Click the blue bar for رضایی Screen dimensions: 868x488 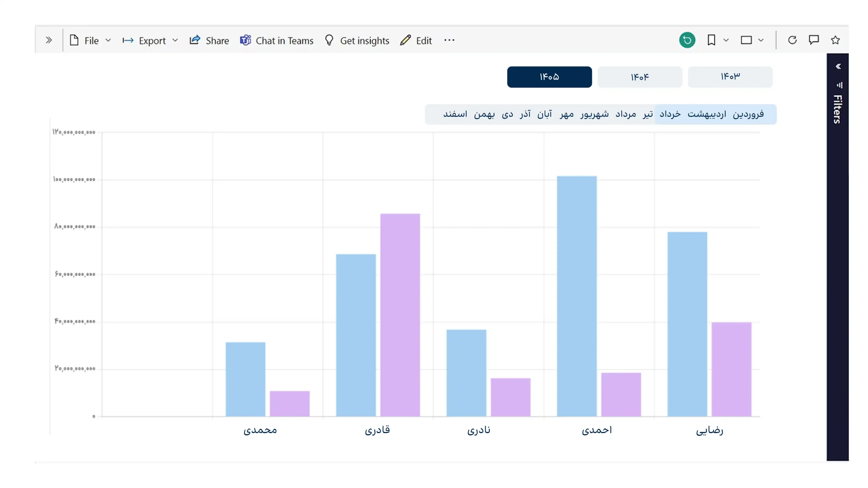pyautogui.click(x=687, y=324)
